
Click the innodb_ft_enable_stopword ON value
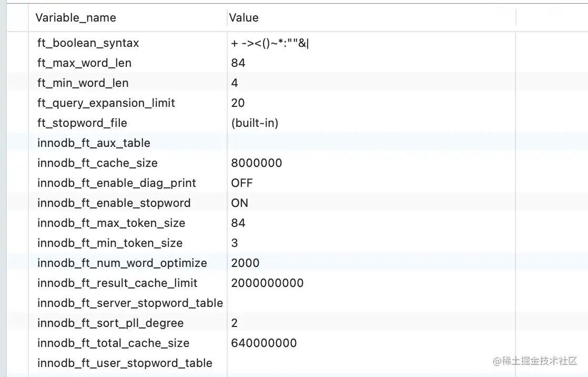coord(240,203)
